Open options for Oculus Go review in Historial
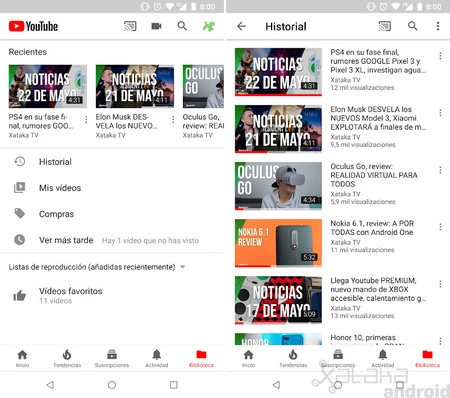450x398 pixels. [440, 170]
